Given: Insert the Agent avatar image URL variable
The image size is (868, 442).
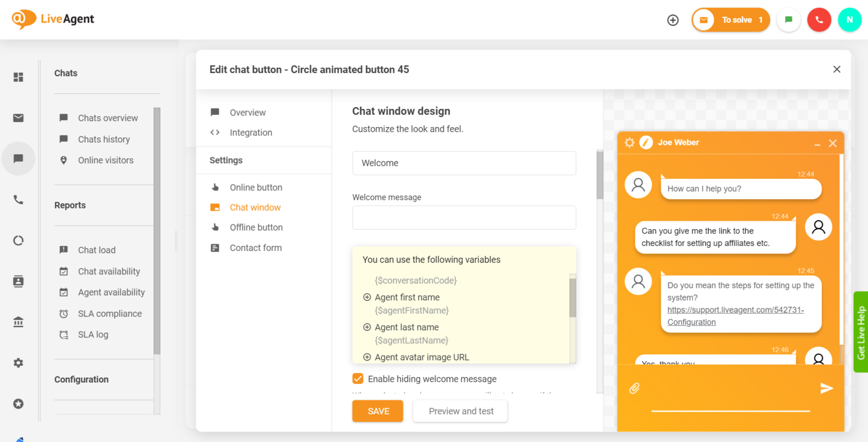Looking at the screenshot, I should pyautogui.click(x=367, y=357).
